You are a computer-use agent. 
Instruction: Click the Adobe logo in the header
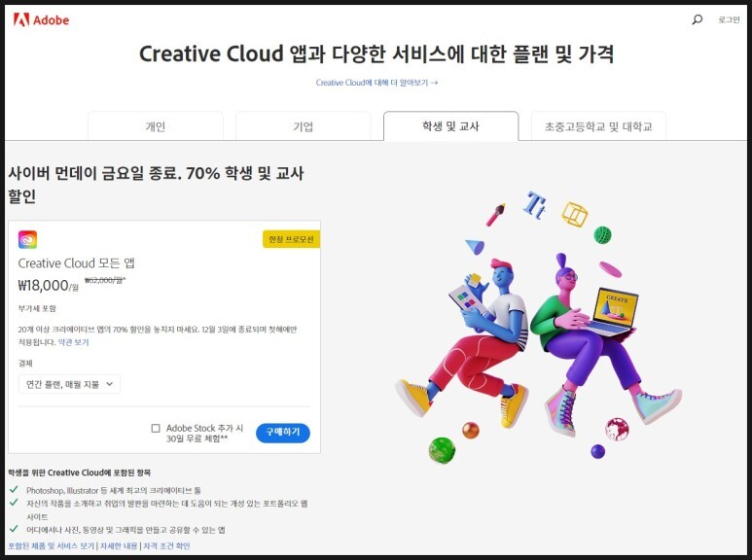41,19
